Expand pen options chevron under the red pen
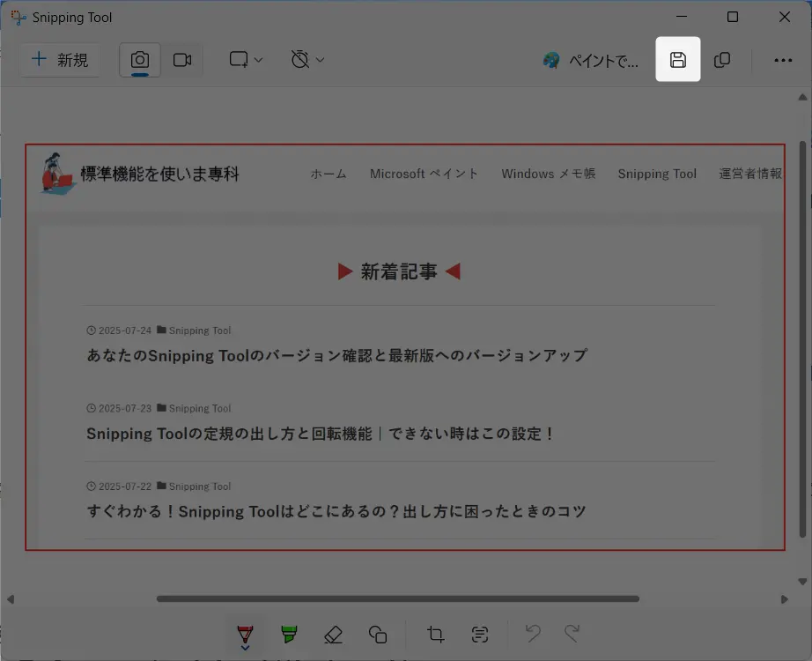812x661 pixels. click(245, 648)
